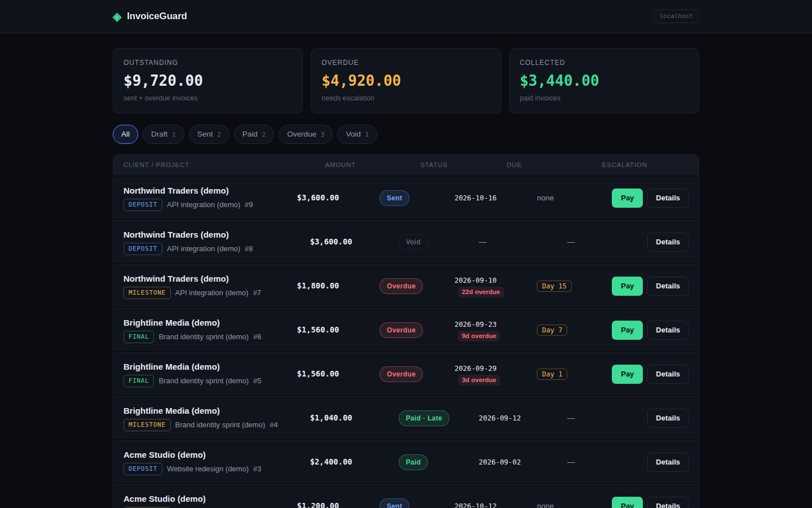Image resolution: width=812 pixels, height=508 pixels.
Task: Click the Sent status badge on invoice #9
Action: (394, 198)
